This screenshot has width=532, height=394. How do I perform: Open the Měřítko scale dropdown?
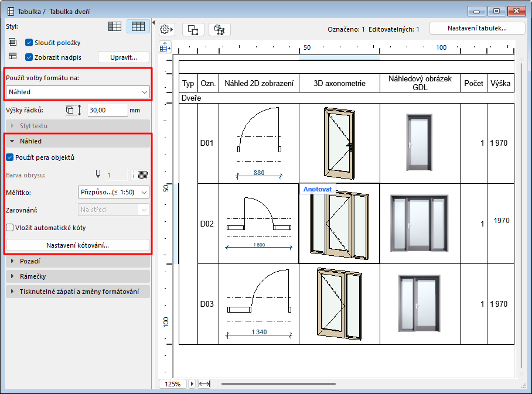(114, 191)
